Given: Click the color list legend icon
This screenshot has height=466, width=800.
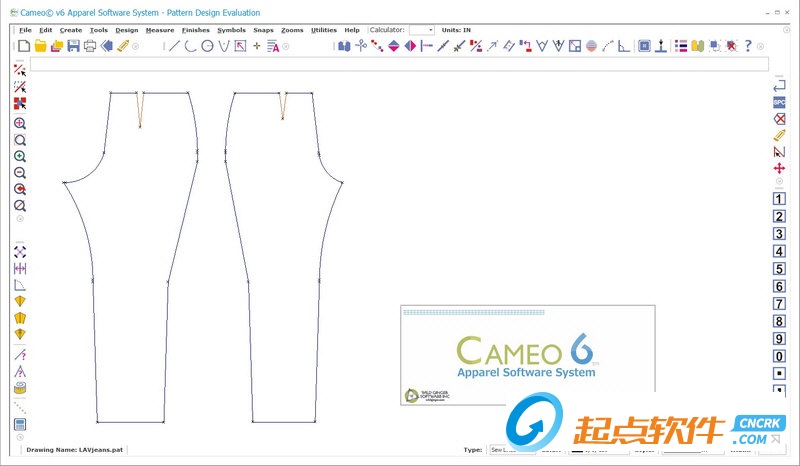Looking at the screenshot, I should point(681,46).
